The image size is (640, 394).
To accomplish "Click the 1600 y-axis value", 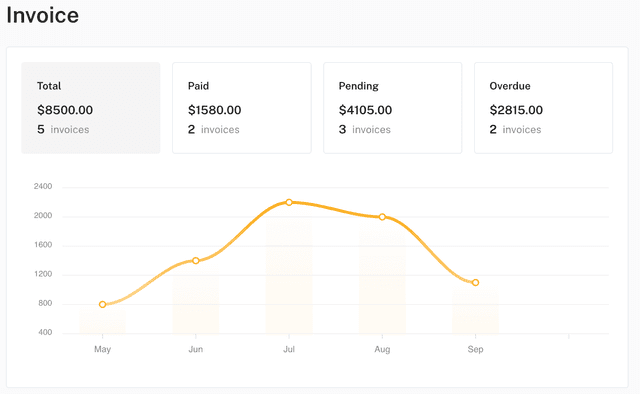I will click(43, 245).
